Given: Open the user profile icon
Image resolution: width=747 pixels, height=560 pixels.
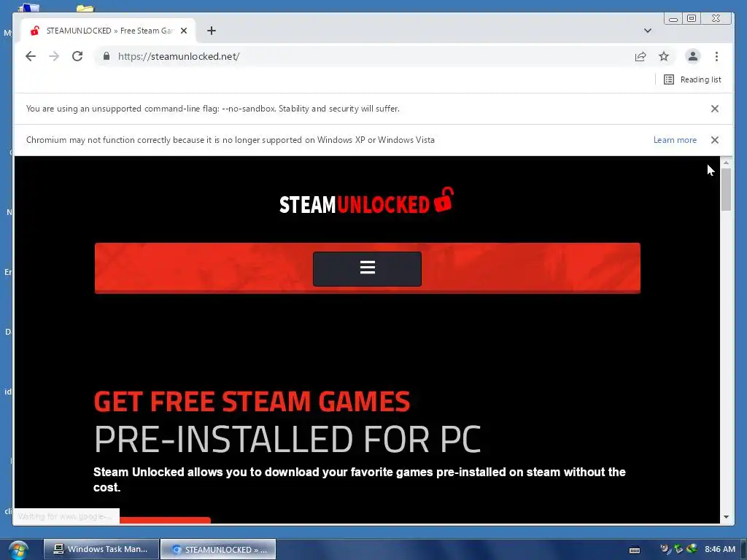Looking at the screenshot, I should pos(693,56).
